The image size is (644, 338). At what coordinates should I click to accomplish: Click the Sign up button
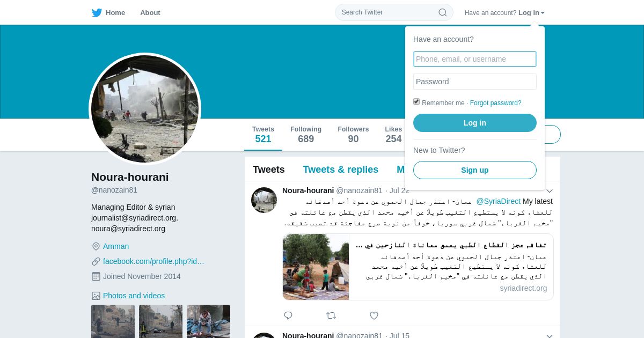coord(475,170)
